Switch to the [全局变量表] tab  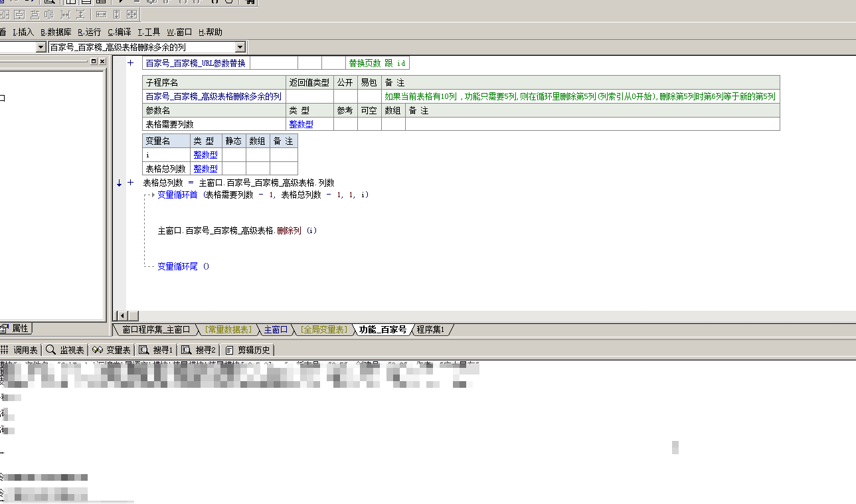(x=323, y=329)
